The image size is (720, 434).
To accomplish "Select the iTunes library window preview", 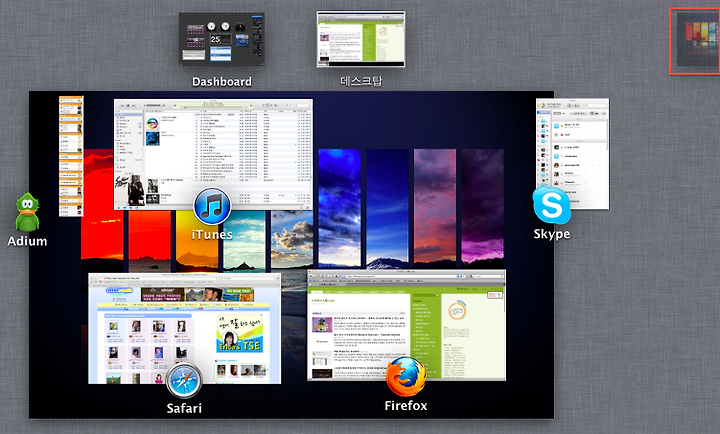I will coord(214,154).
